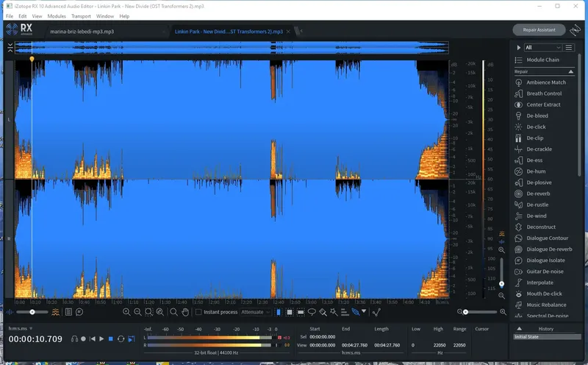Collapse the Repair section

click(x=571, y=72)
